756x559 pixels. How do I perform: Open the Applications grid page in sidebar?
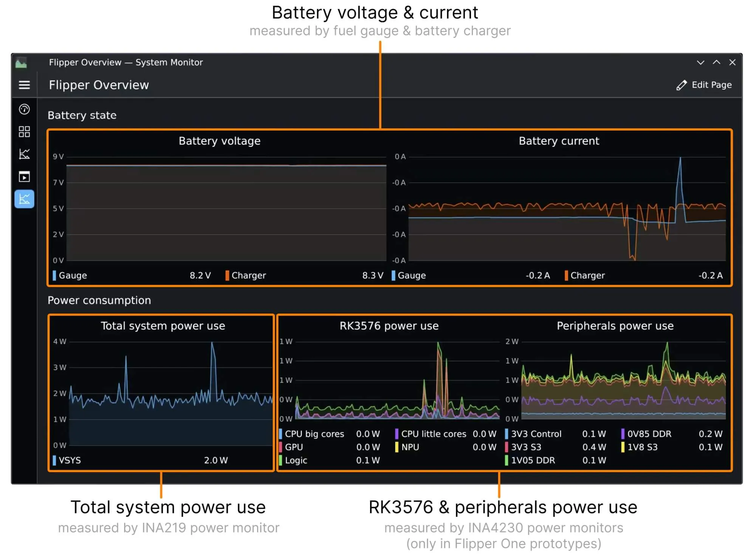[x=24, y=131]
